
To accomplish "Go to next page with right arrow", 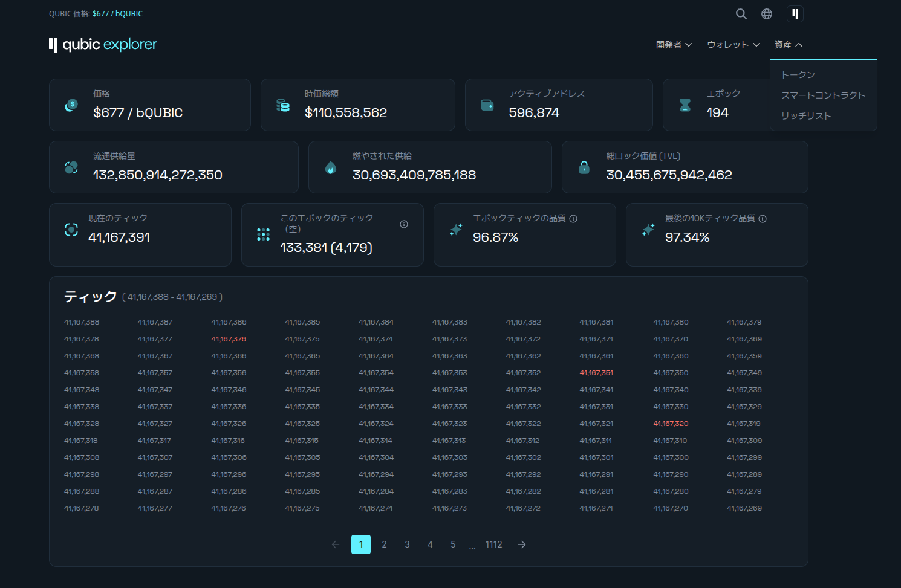I will pos(522,544).
